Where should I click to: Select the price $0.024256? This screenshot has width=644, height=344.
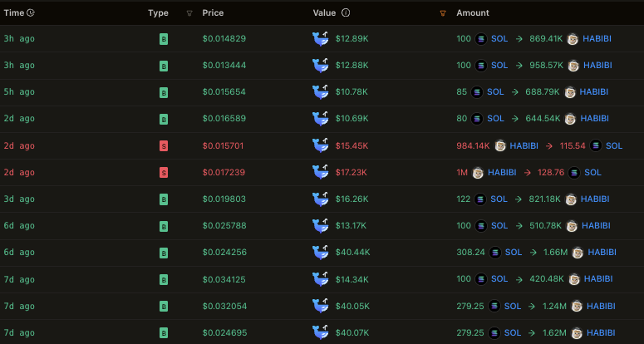224,253
